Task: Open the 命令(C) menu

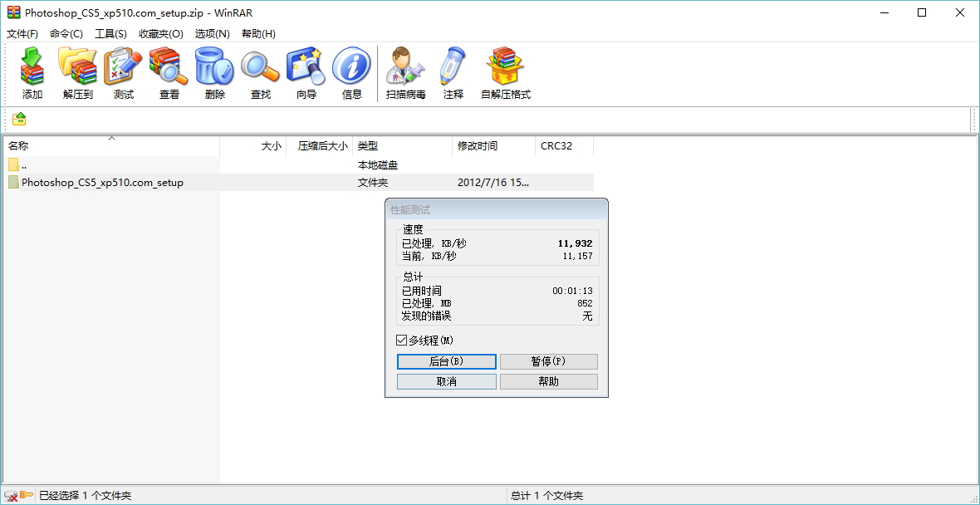Action: (x=66, y=34)
